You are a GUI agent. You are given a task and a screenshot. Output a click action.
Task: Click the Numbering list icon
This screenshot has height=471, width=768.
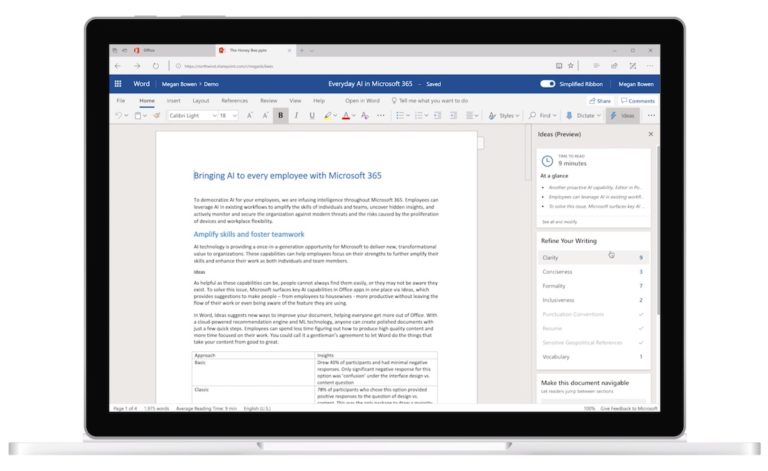(418, 116)
